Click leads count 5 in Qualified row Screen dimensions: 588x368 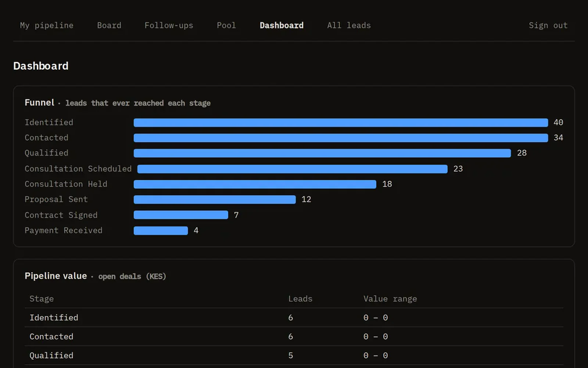click(291, 355)
